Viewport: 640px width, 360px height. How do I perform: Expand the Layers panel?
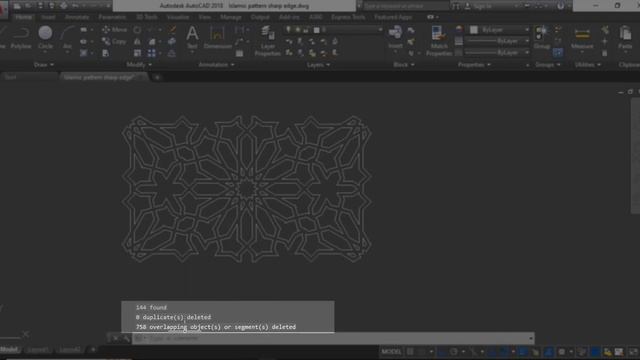318,65
